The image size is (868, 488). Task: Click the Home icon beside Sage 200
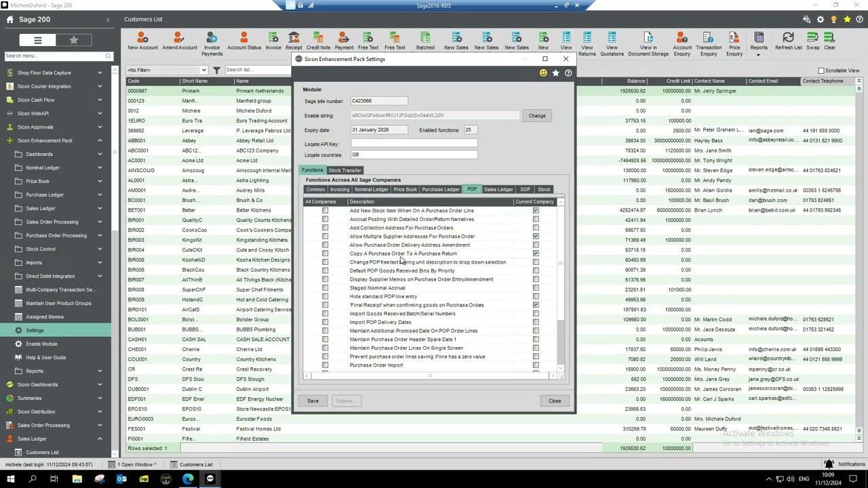[x=9, y=19]
